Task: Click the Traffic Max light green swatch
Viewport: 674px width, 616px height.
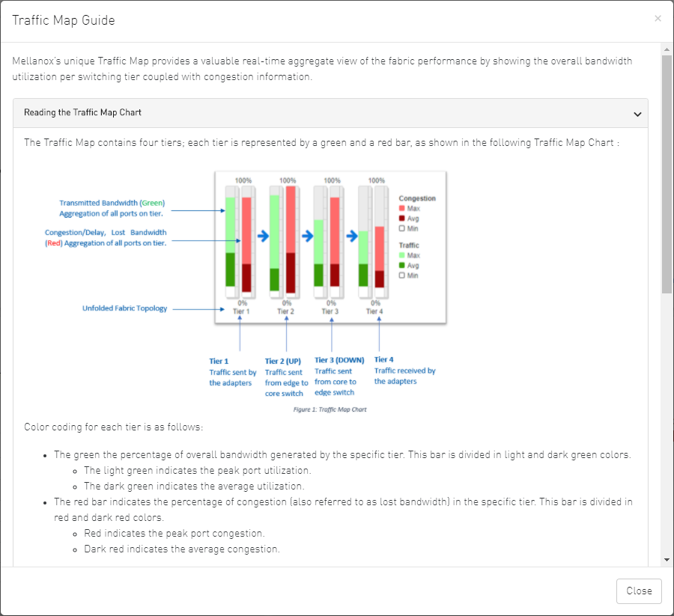Action: [402, 256]
